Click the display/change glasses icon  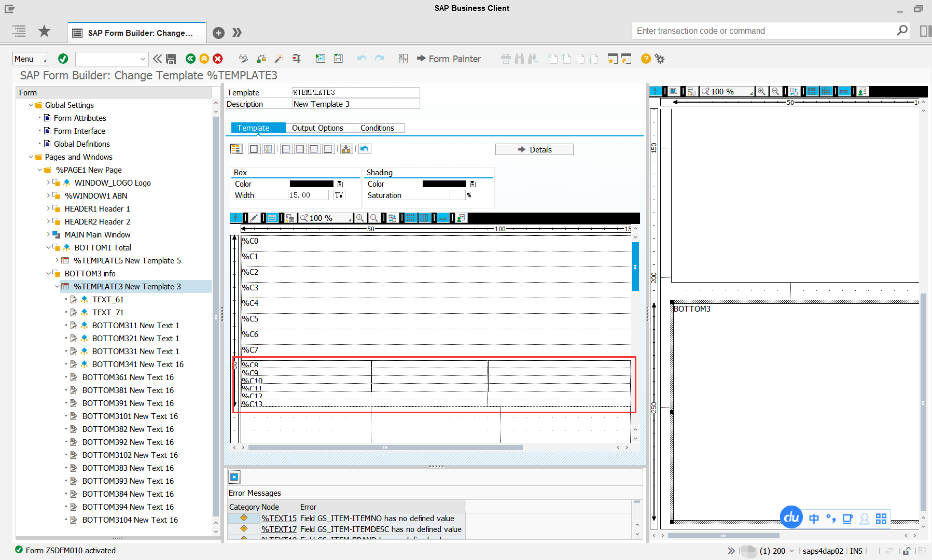coord(243,59)
